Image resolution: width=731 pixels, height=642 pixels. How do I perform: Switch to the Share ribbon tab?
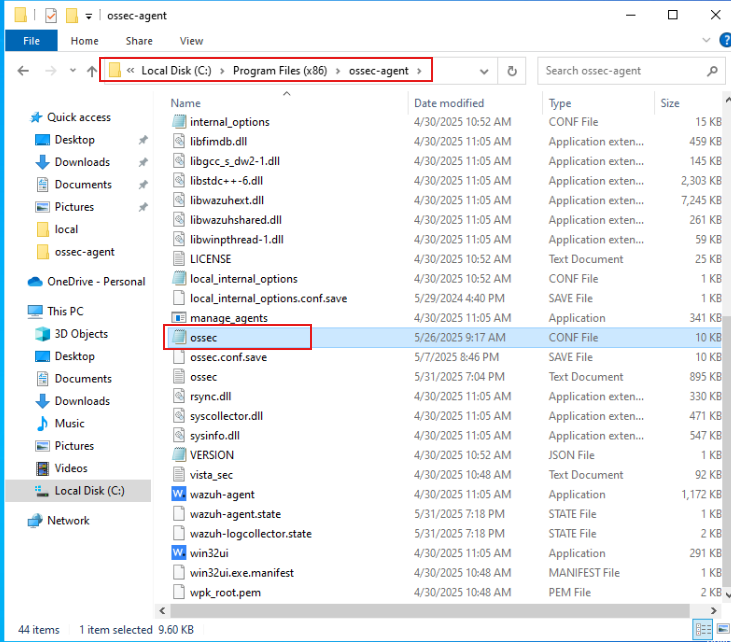tap(139, 41)
